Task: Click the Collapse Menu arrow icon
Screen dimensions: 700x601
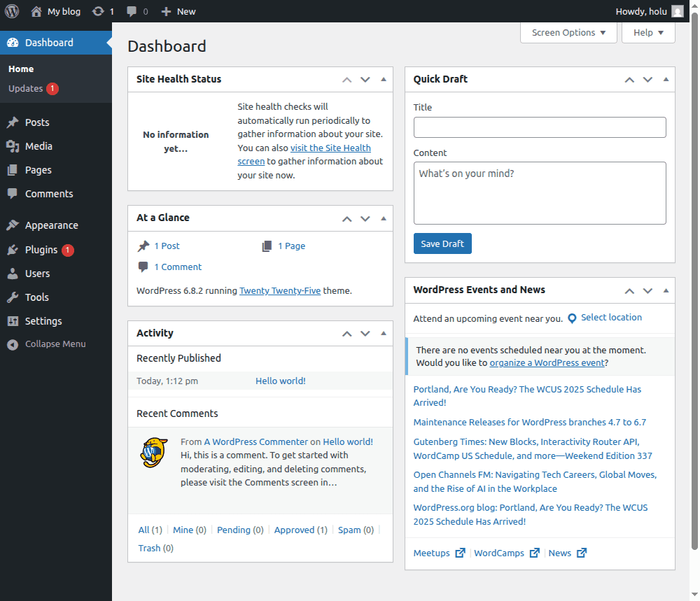Action: [13, 344]
